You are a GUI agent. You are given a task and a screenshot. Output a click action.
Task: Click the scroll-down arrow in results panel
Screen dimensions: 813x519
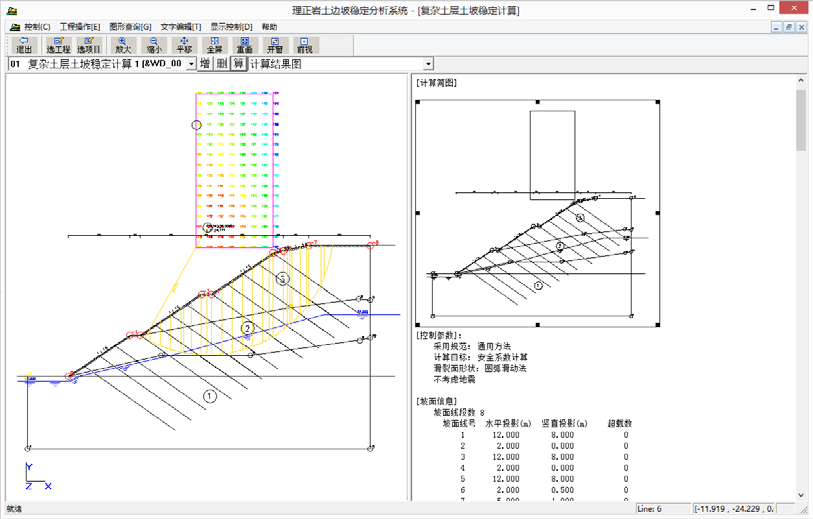800,494
